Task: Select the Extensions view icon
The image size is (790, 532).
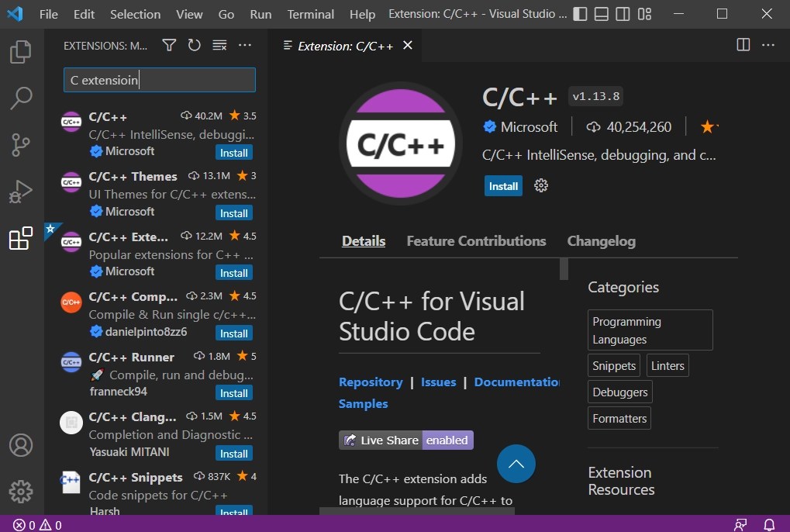Action: click(21, 238)
